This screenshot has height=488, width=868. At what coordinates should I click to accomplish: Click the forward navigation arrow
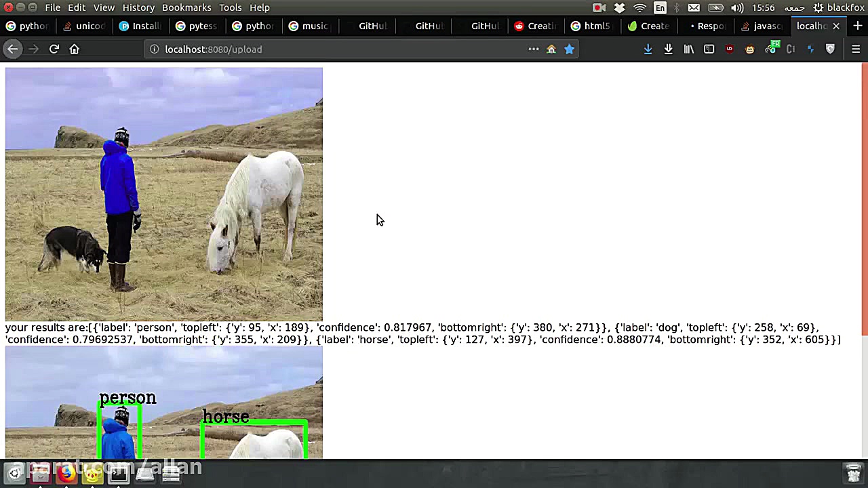tap(33, 49)
